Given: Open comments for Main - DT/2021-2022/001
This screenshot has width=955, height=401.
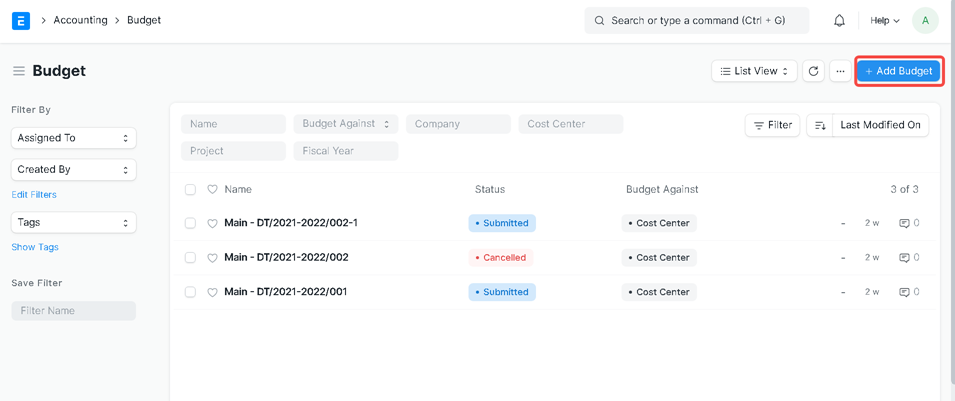Looking at the screenshot, I should click(909, 292).
